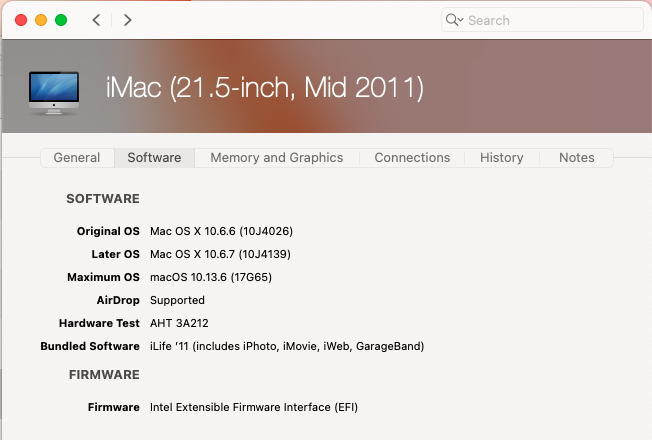The width and height of the screenshot is (652, 440).
Task: Open the Notes tab
Action: tap(576, 158)
